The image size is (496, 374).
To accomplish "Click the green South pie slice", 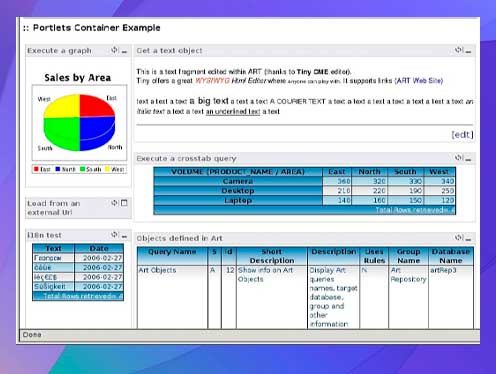I will tap(63, 133).
